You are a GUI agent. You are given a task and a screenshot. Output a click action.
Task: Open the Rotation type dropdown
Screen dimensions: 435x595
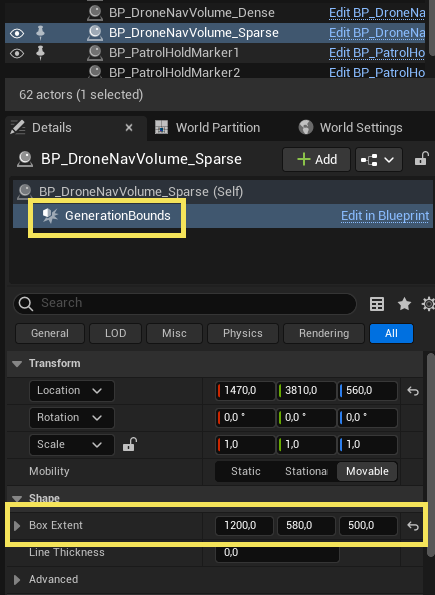(x=71, y=418)
